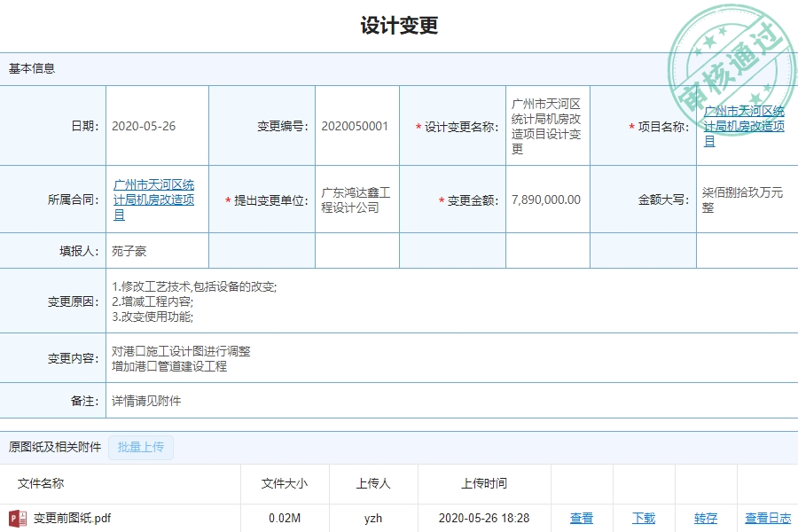Click the amount 7,890,000.00
Screen dimensions: 798x532
click(x=546, y=199)
